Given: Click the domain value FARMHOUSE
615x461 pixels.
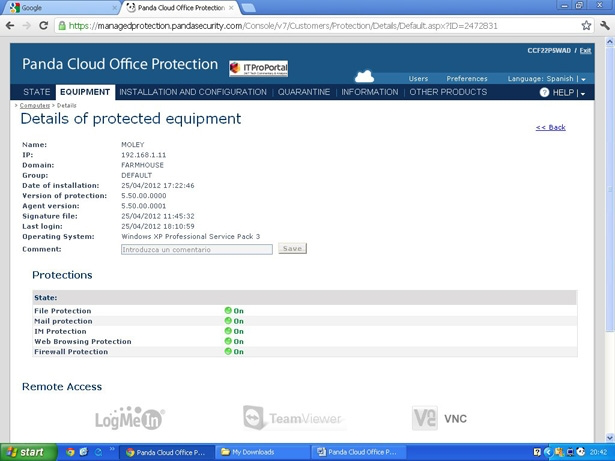Looking at the screenshot, I should pos(142,165).
